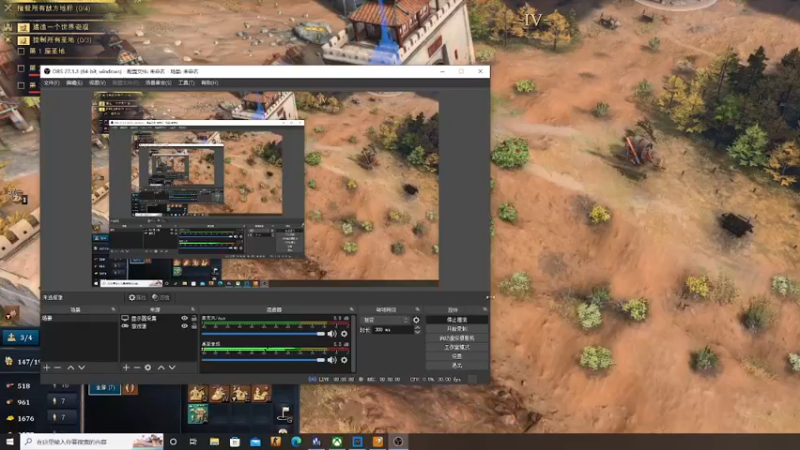Click the OBS logo in the window title bar
The width and height of the screenshot is (800, 450).
(47, 71)
